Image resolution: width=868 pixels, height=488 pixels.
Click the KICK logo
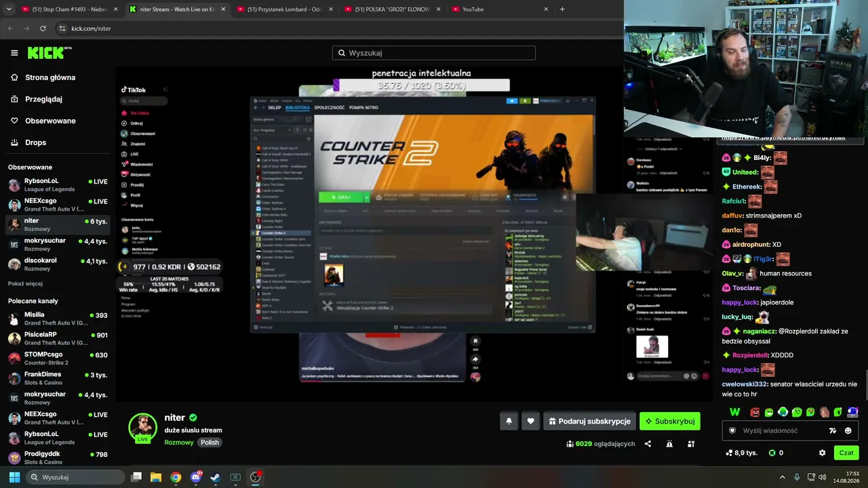click(x=50, y=53)
